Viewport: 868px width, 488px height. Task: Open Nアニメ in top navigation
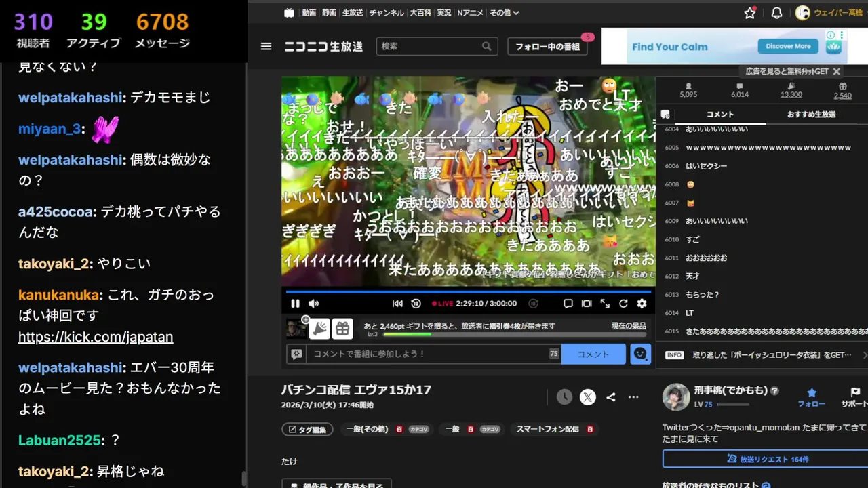[471, 12]
